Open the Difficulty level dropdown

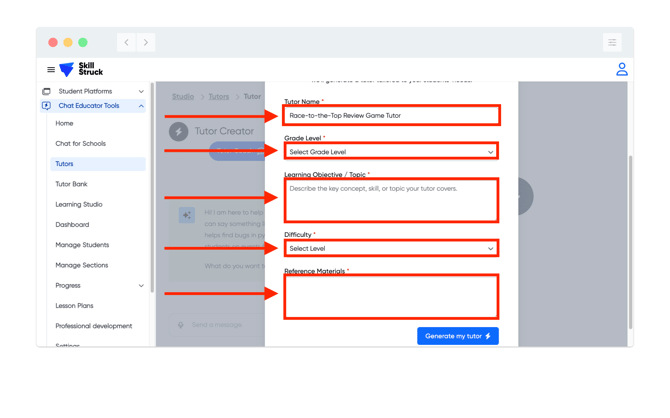tap(391, 248)
